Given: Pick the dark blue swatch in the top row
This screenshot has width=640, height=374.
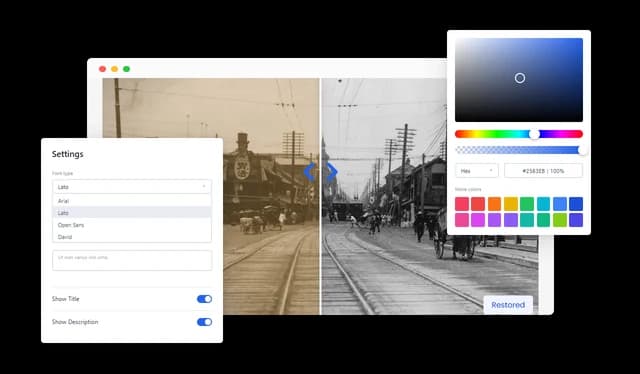Looking at the screenshot, I should [576, 204].
